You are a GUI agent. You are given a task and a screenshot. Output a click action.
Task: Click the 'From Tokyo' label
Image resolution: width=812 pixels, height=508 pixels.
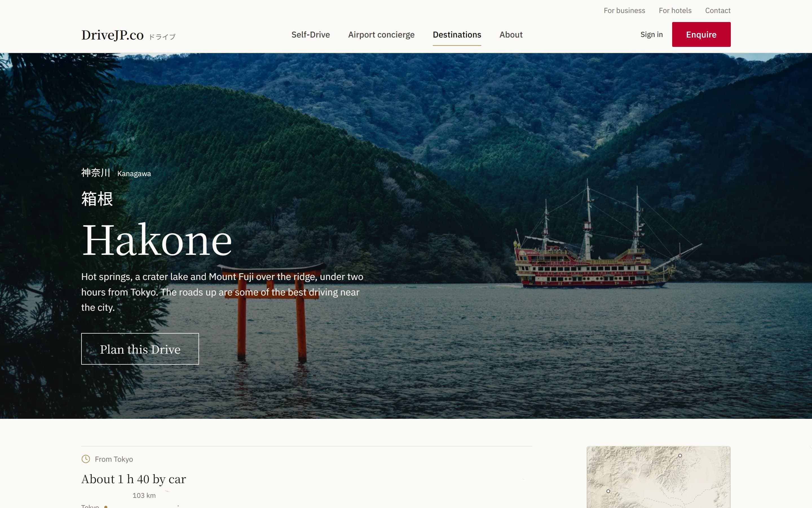pyautogui.click(x=114, y=459)
